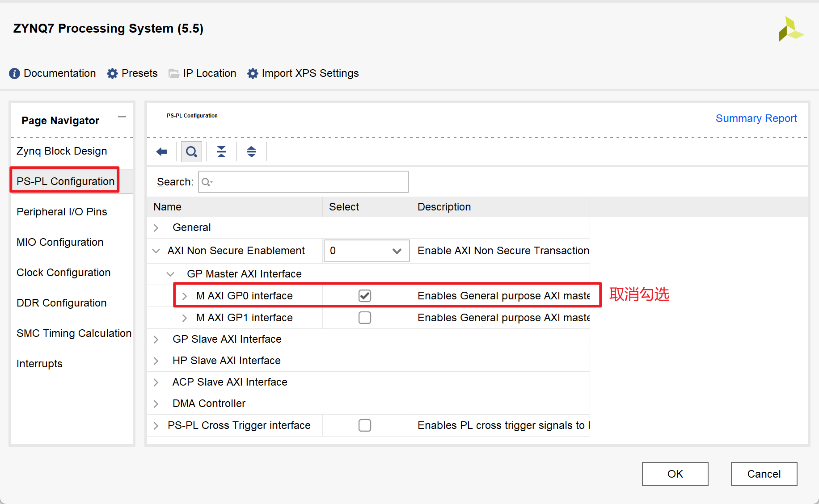Click the Select column header
Screen dimensions: 819x504
click(367, 207)
